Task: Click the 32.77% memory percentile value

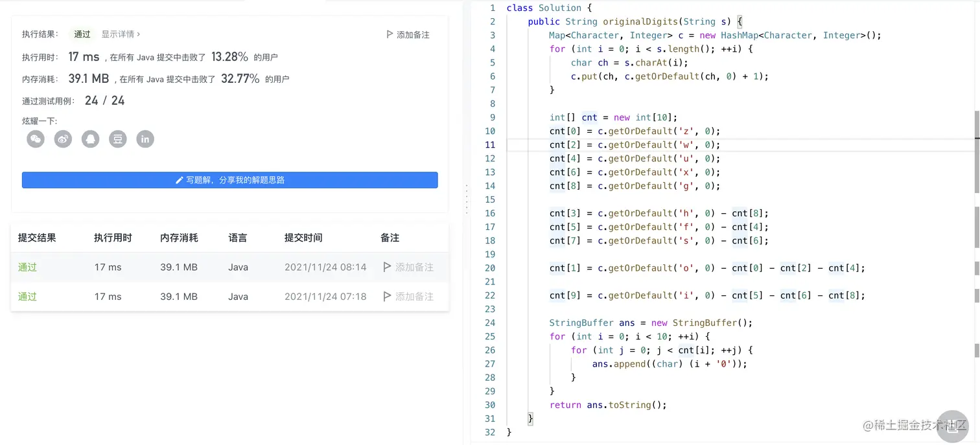Action: pos(240,79)
